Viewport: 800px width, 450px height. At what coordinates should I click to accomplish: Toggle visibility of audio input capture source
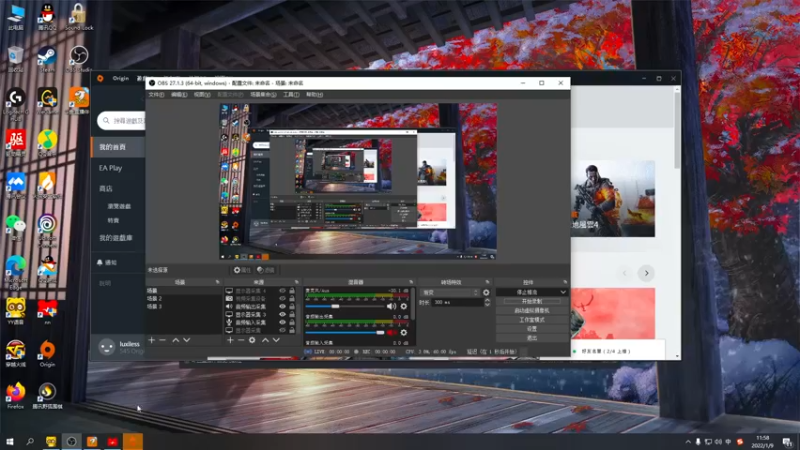point(282,322)
